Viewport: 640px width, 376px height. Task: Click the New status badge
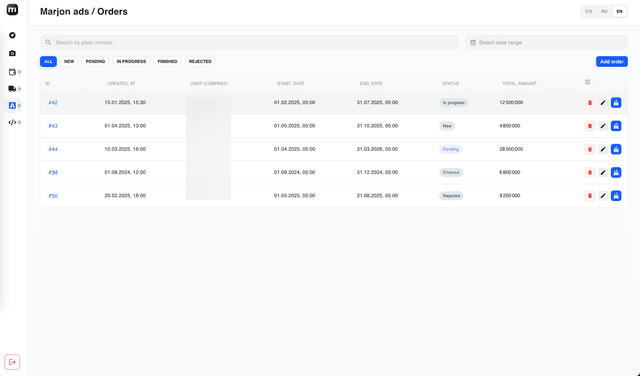click(447, 126)
